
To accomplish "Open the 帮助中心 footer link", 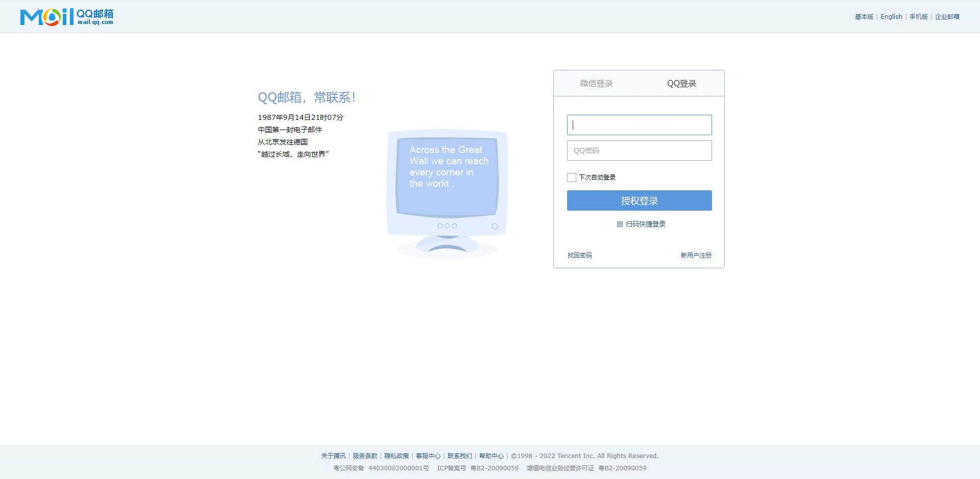I will point(492,456).
